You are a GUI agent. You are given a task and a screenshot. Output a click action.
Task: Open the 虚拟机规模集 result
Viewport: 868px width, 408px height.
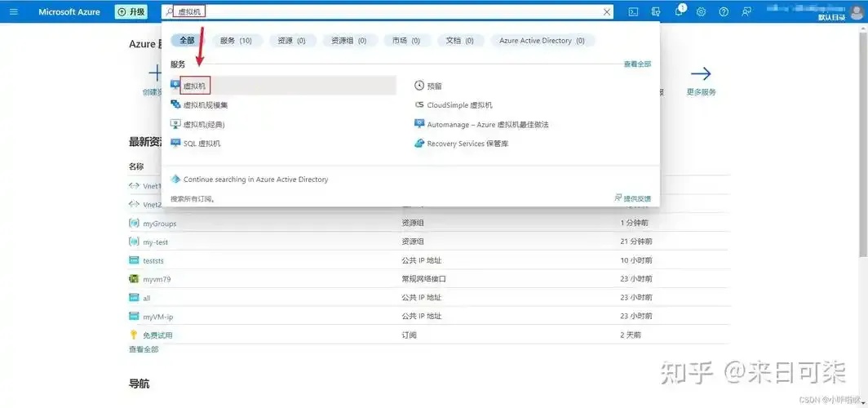206,104
